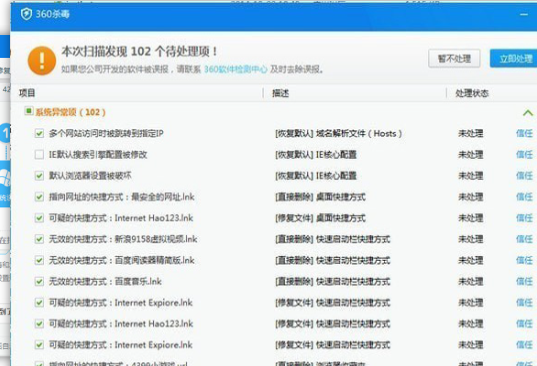
Task: Click 信任 for IE默认搜索引擎配置被修改
Action: pos(524,154)
